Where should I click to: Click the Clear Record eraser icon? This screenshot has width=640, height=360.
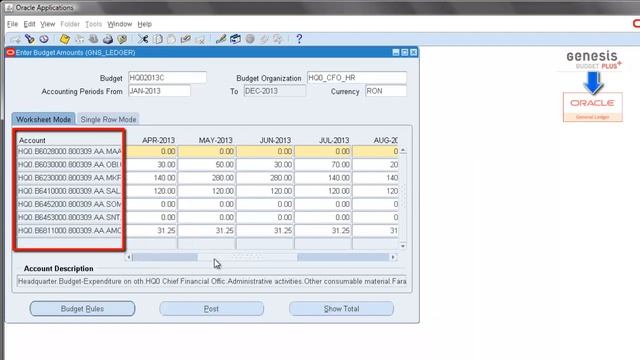click(x=186, y=39)
